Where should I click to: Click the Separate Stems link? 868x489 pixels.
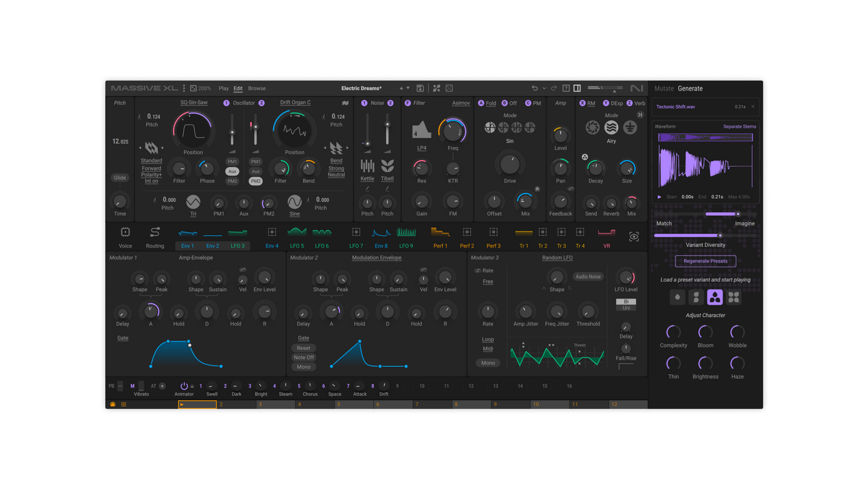tap(740, 127)
